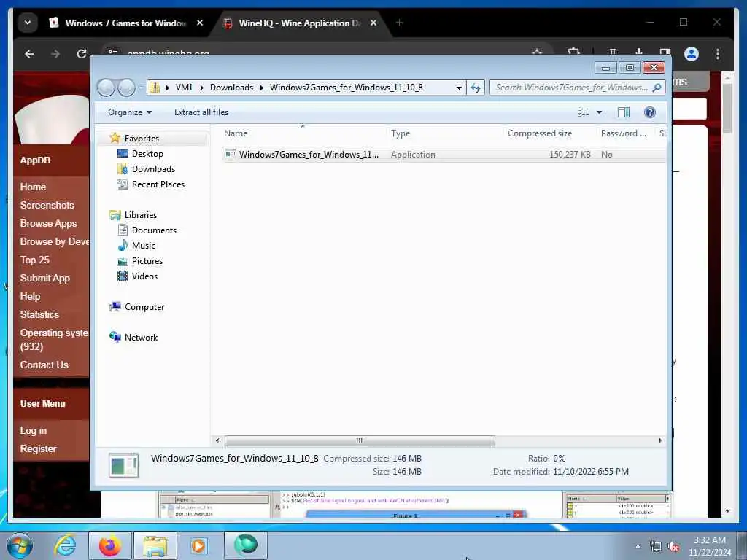
Task: Close the Windows 7 Games browser tab
Action: pos(200,23)
